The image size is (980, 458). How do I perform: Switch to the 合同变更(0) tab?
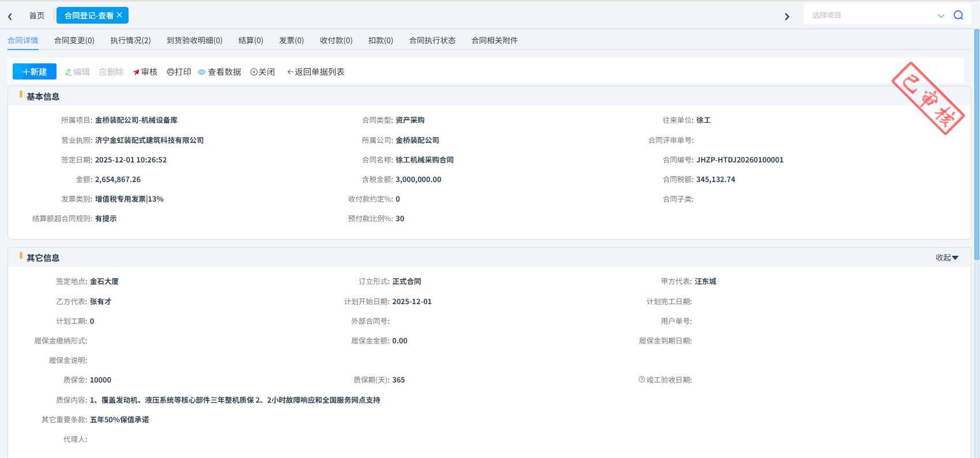point(74,40)
